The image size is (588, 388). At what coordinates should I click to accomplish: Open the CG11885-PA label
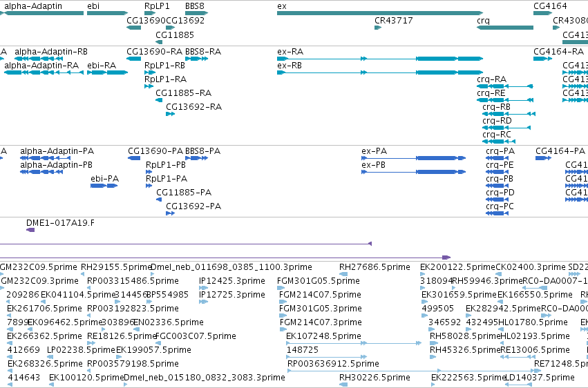(184, 193)
